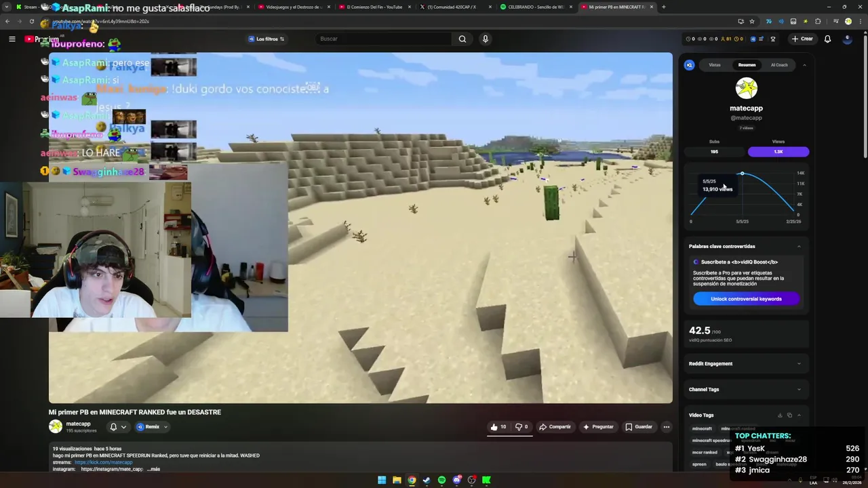Open the browser extensions puzzle icon
Viewport: 868px width, 488px height.
click(818, 21)
